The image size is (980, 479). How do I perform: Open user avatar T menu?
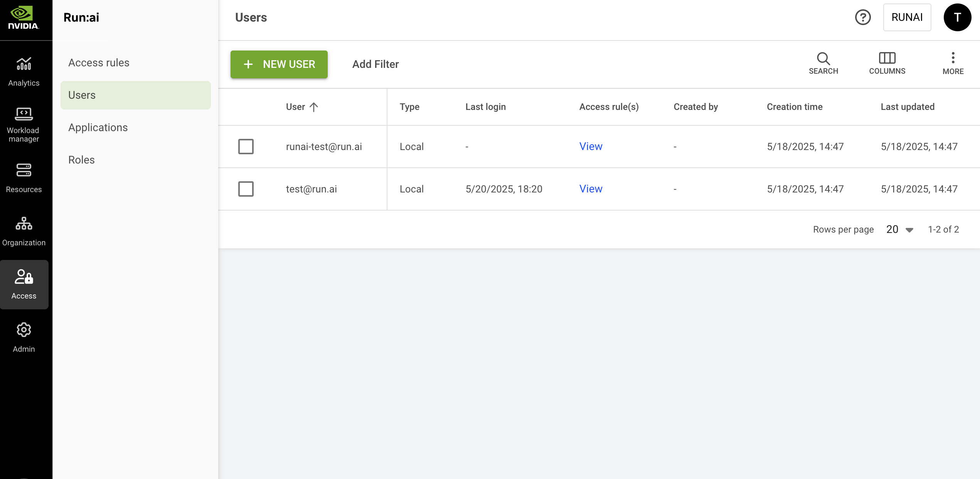(957, 17)
